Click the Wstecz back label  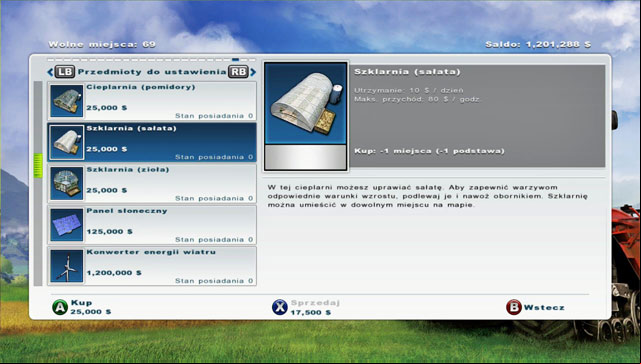tap(544, 308)
